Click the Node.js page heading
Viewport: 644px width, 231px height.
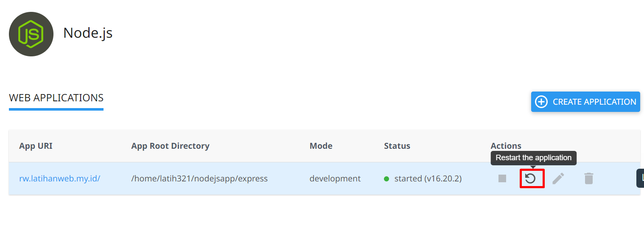[x=88, y=33]
